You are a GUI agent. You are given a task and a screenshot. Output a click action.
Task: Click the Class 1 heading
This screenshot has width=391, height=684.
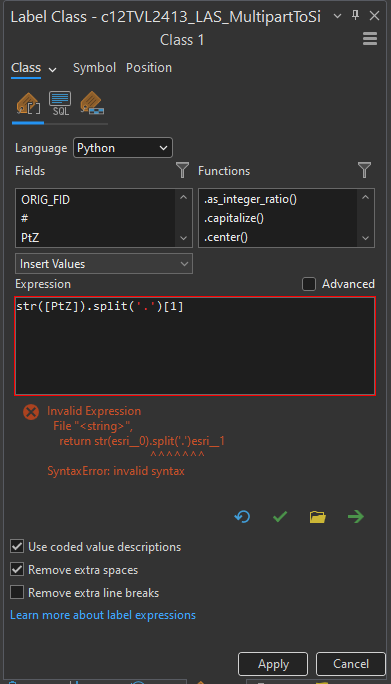[182, 40]
